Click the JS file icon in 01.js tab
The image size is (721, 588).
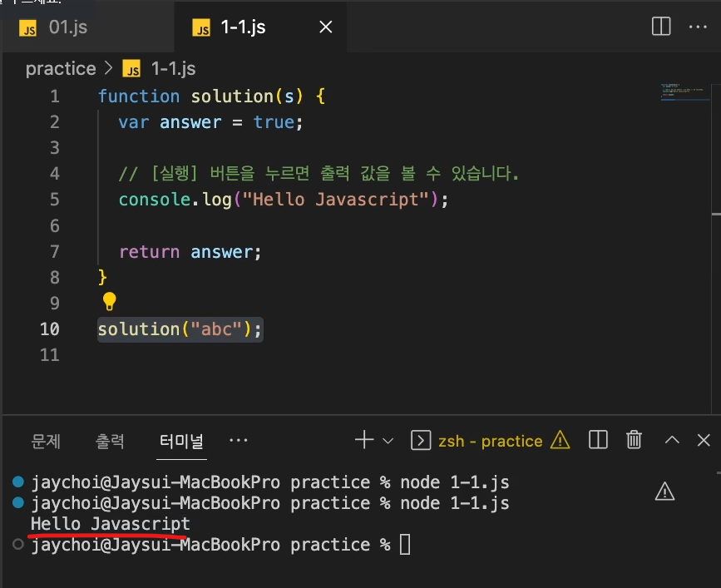click(27, 28)
